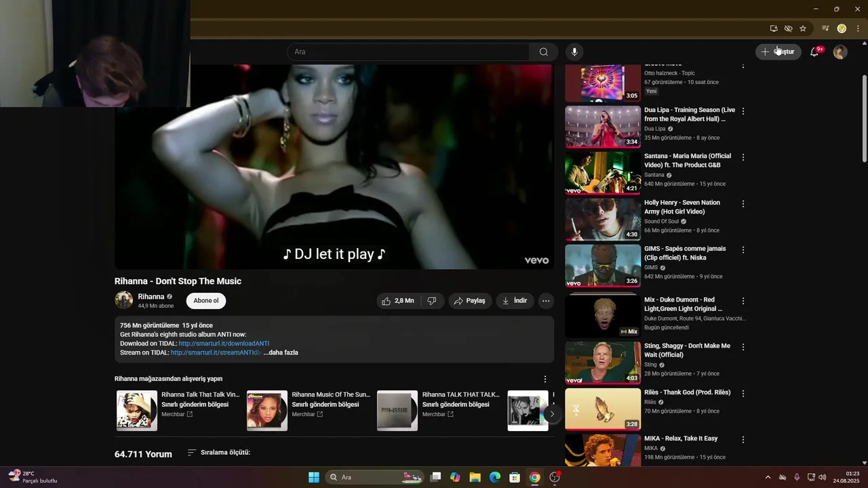Open Rihanna channel name link
The width and height of the screenshot is (868, 488).
[151, 297]
